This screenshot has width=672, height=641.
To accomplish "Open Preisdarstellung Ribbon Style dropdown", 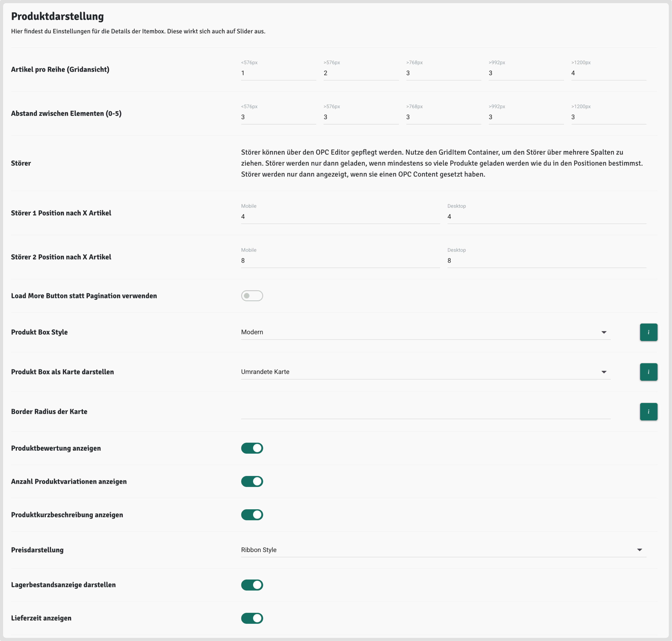I will point(443,550).
